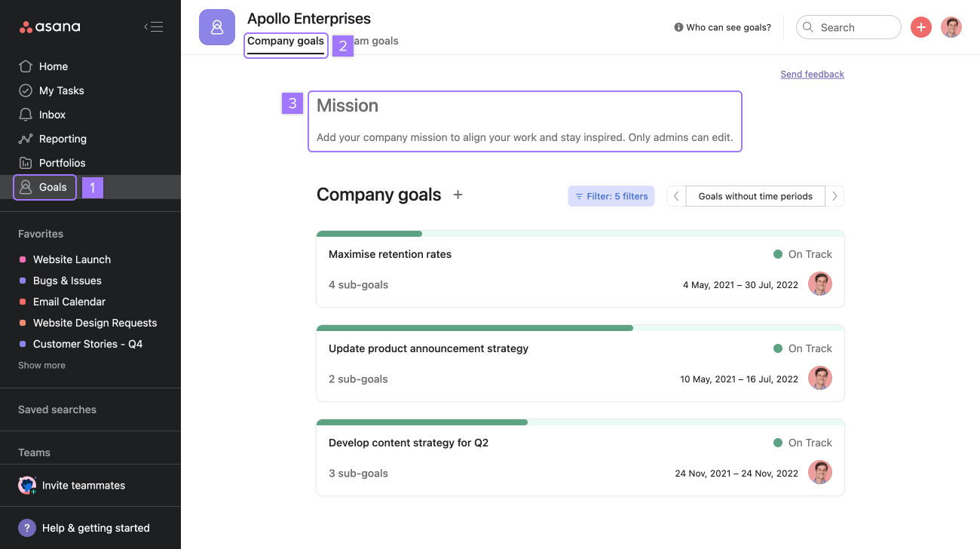Click Develop content strategy progress bar
The height and width of the screenshot is (549, 980).
pos(580,422)
